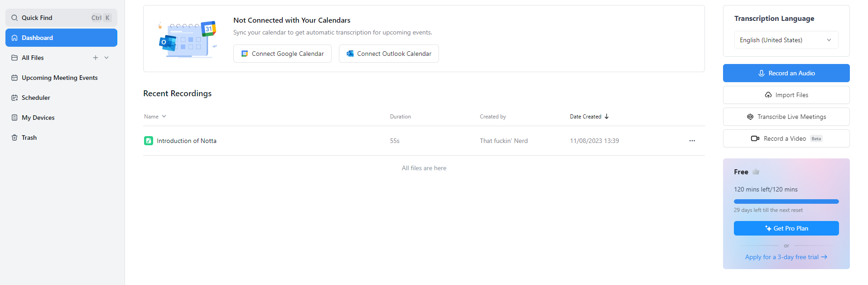Click the crown icon beside Free plan

point(756,172)
